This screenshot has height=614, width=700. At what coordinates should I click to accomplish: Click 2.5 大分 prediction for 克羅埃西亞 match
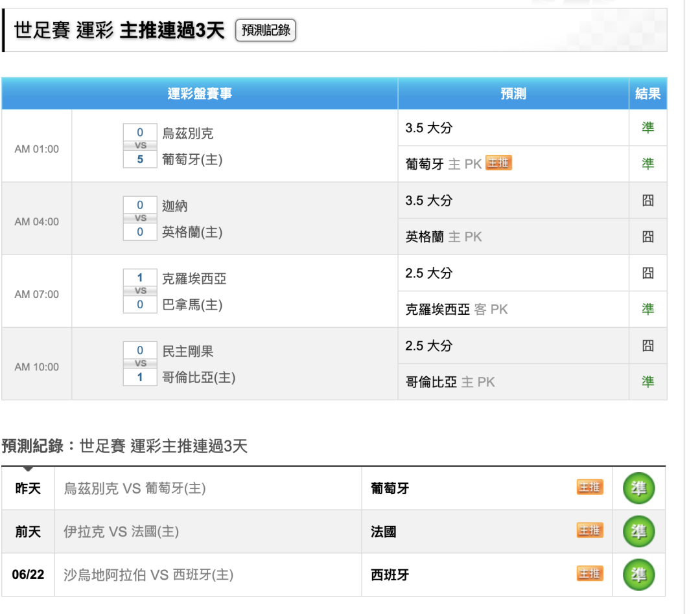pos(428,273)
